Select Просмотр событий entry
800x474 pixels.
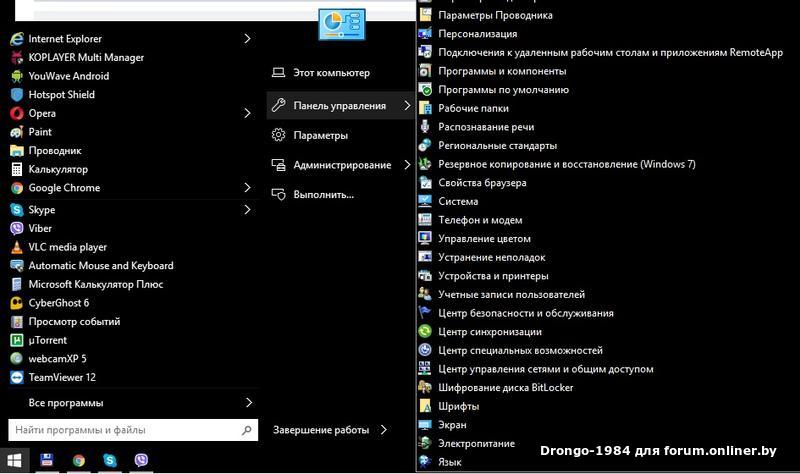74,321
